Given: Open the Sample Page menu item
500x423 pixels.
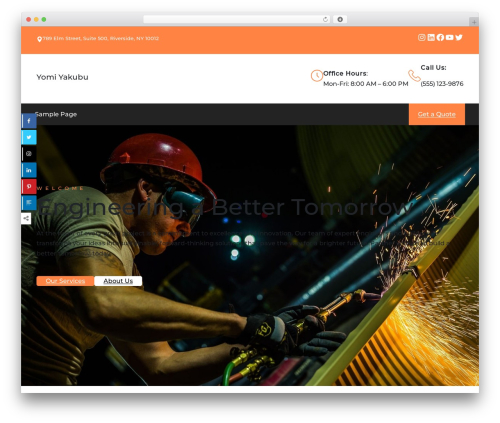Looking at the screenshot, I should pyautogui.click(x=56, y=114).
